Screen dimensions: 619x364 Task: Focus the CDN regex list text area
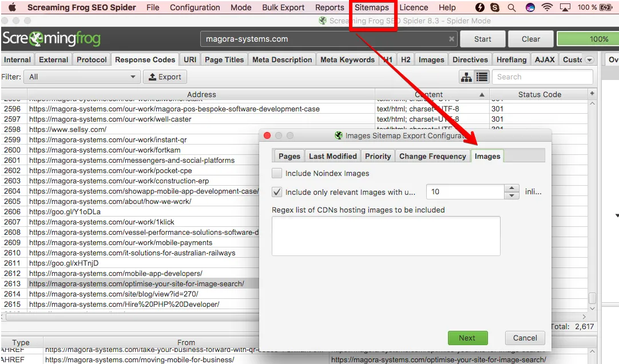click(386, 236)
